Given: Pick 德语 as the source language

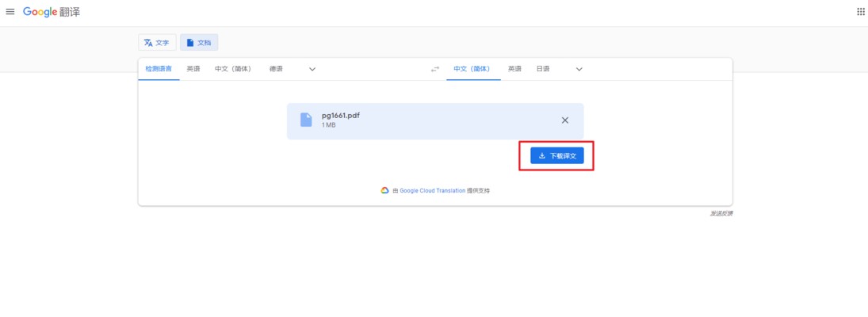Looking at the screenshot, I should [276, 69].
